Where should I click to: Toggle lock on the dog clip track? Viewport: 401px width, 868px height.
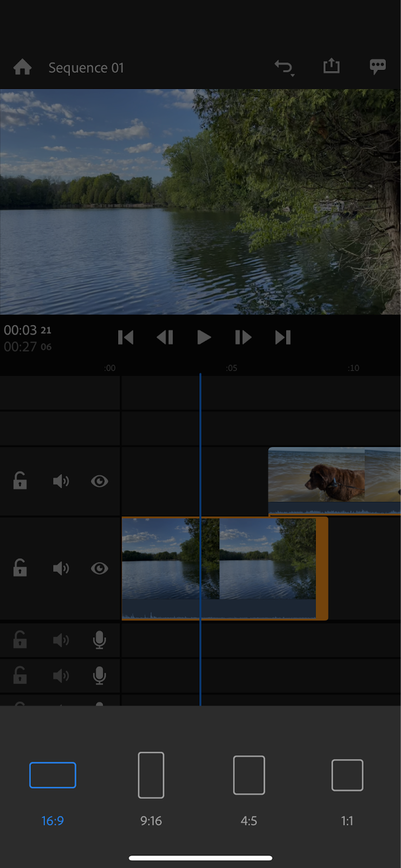20,481
